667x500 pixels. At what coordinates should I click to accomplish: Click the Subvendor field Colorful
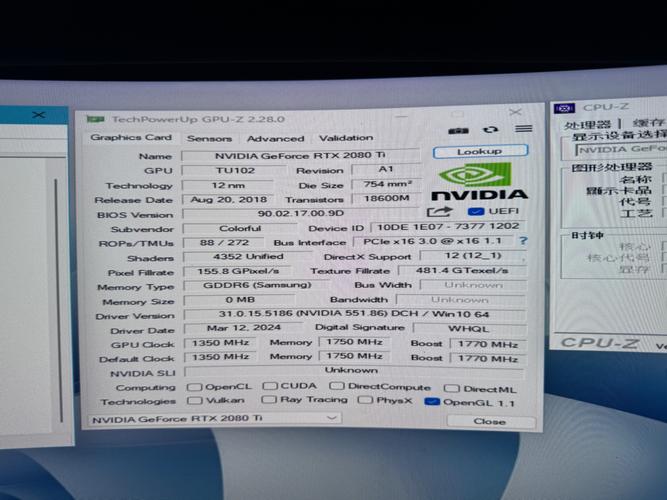coord(240,229)
